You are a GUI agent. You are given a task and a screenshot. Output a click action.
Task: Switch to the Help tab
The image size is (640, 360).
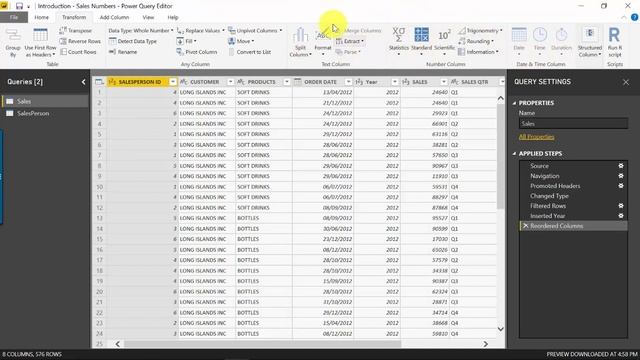tap(173, 18)
